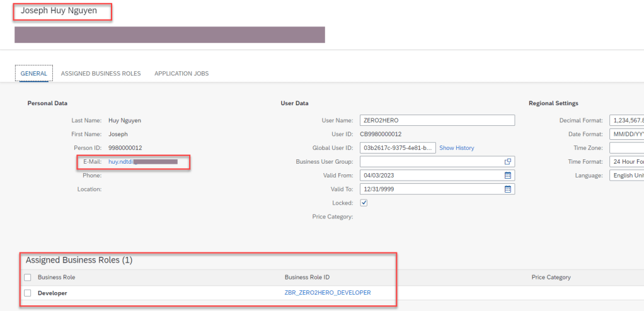Toggle the Locked checkbox

(x=364, y=203)
